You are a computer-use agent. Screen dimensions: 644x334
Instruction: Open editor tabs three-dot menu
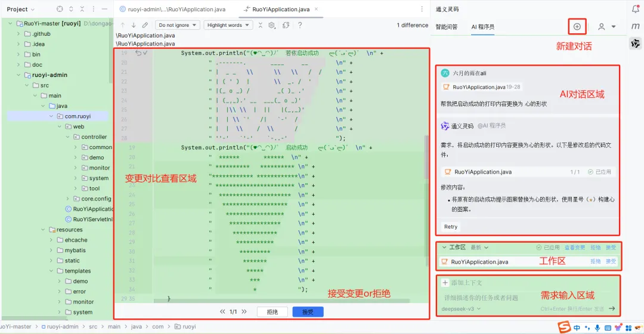(x=422, y=9)
